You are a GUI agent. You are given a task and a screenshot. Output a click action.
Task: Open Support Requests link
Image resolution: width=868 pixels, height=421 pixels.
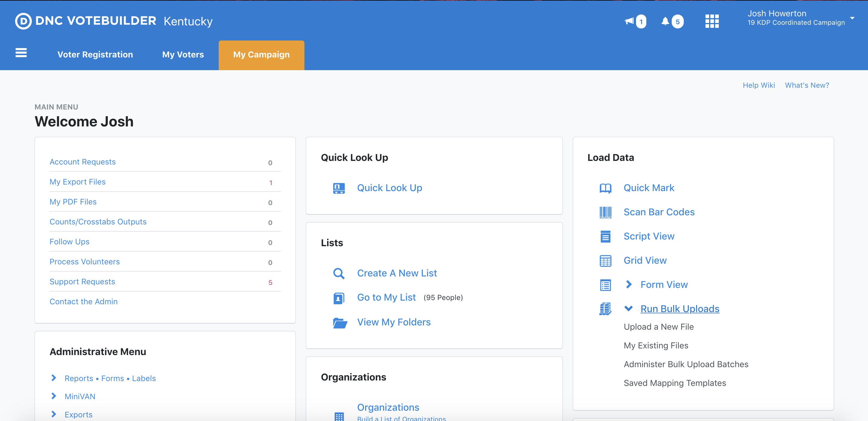pos(82,282)
